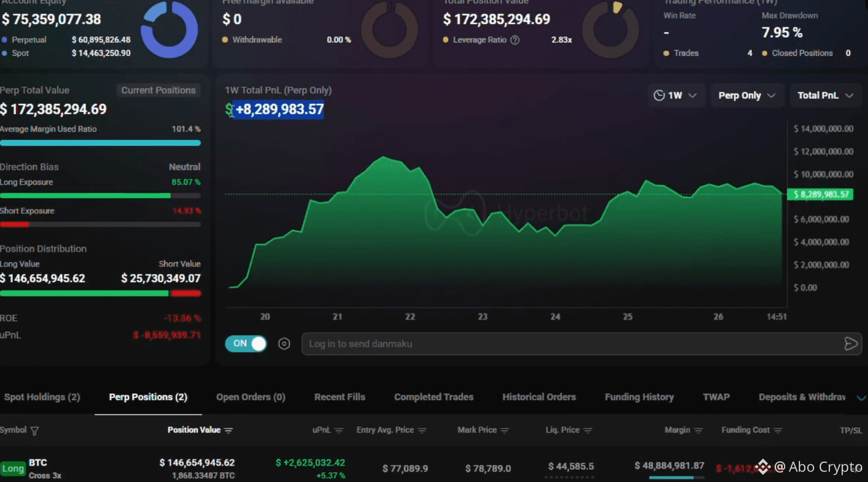
Task: Click the danmaku settings hexagon icon
Action: [284, 344]
